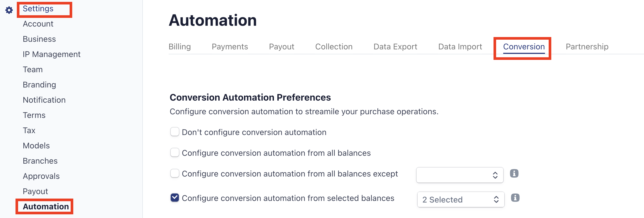
Task: Uncheck conversion automation from selected balances
Action: (175, 198)
